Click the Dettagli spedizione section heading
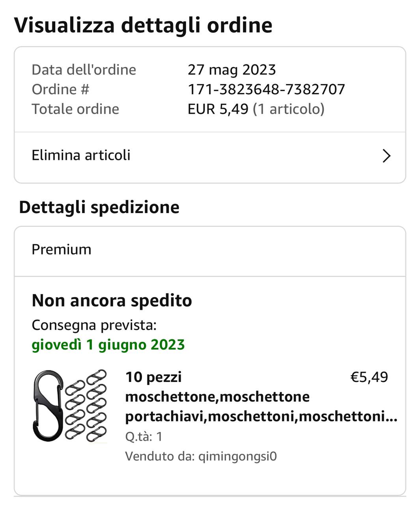420x505 pixels. point(99,208)
